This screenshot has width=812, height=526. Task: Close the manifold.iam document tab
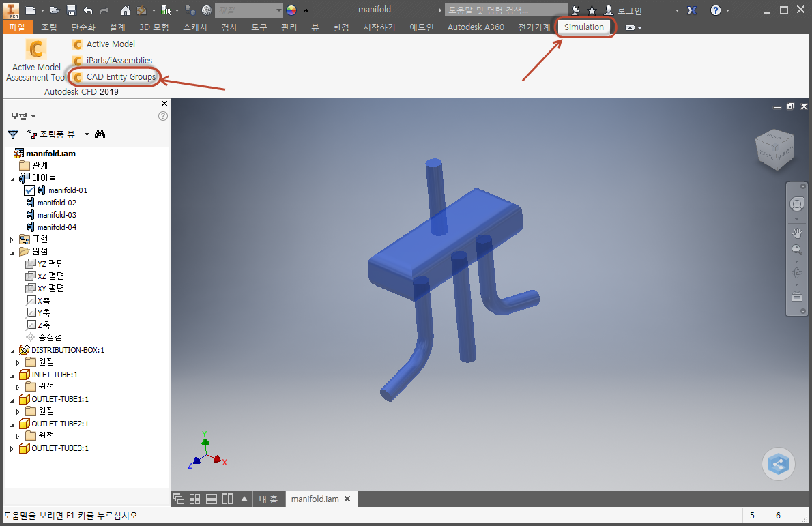pos(347,499)
